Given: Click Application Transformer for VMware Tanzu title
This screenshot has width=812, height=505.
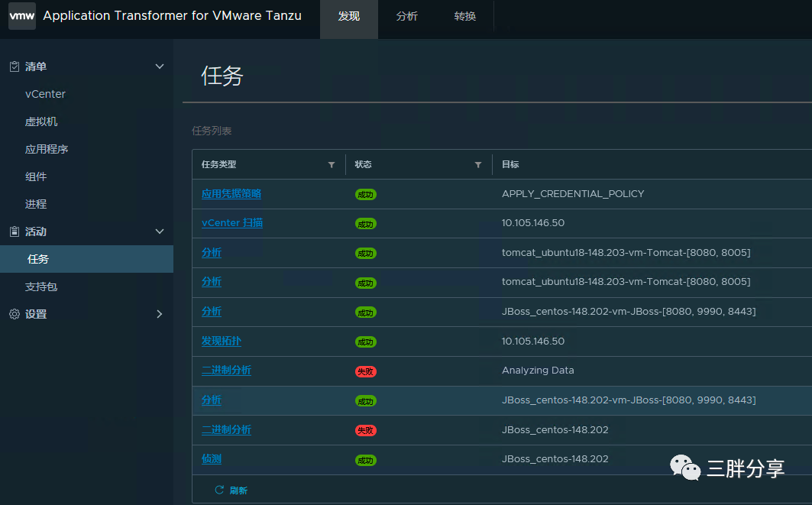Looking at the screenshot, I should click(172, 15).
